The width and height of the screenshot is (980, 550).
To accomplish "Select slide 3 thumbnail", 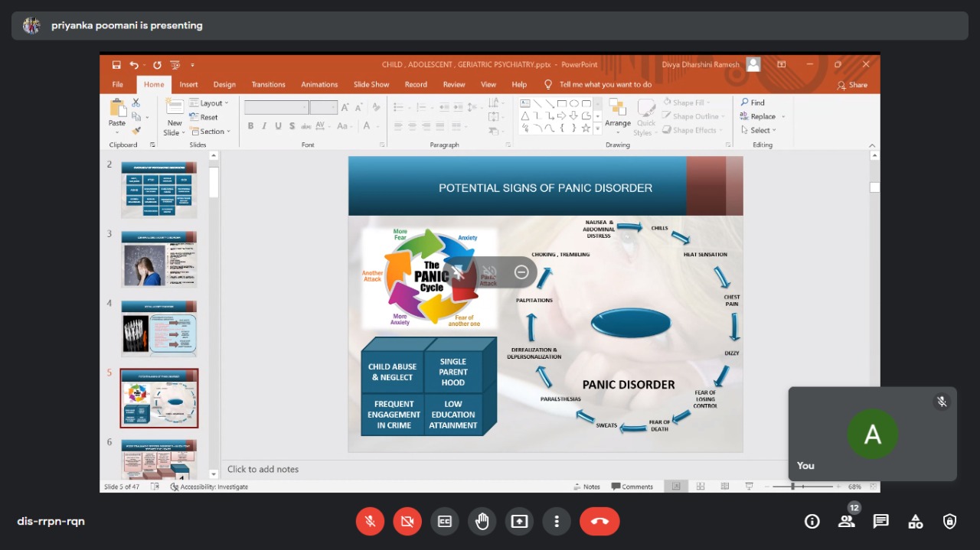I will pos(158,259).
